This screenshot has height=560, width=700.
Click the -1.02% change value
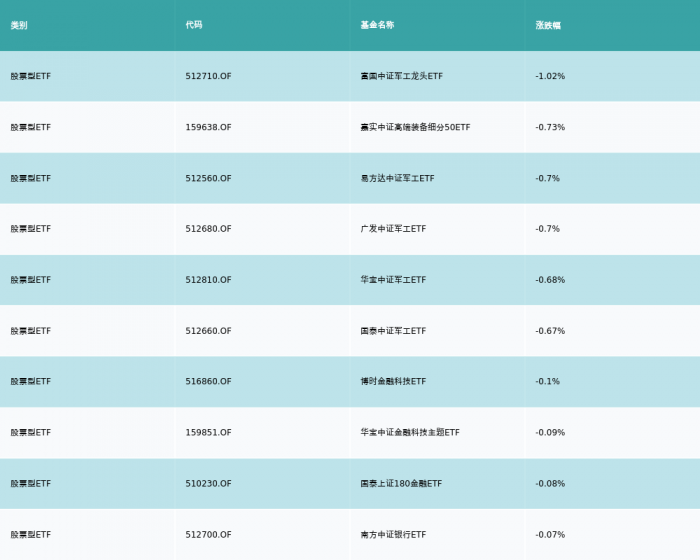point(550,76)
